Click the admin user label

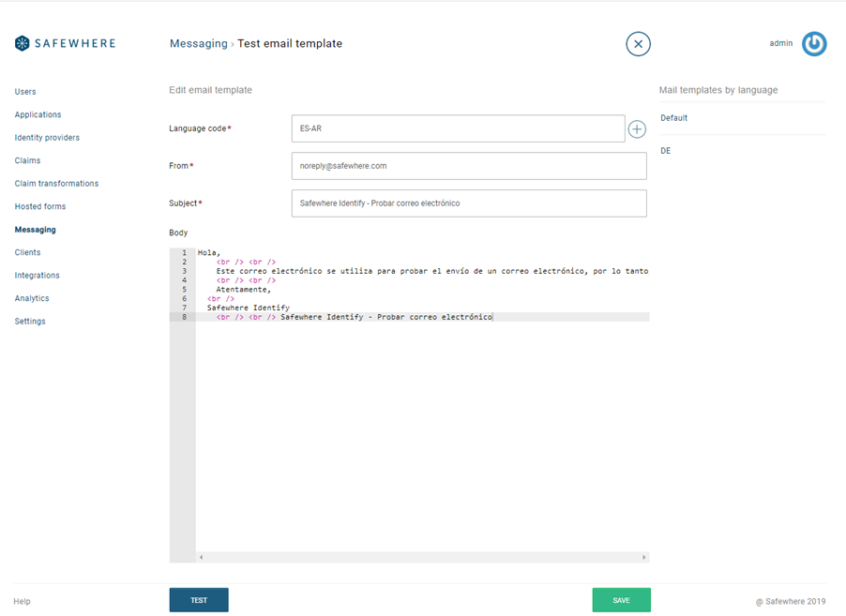click(780, 43)
